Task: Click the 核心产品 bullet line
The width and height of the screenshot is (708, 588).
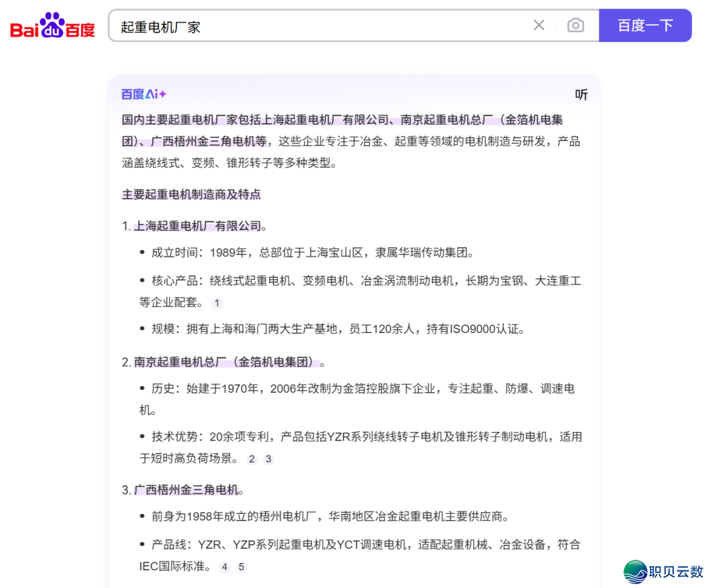Action: 360,292
